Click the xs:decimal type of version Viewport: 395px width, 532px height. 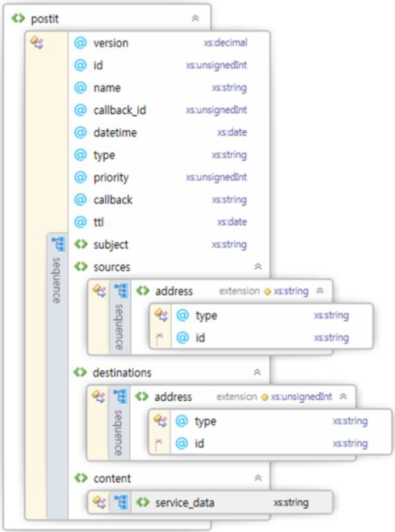pos(226,43)
